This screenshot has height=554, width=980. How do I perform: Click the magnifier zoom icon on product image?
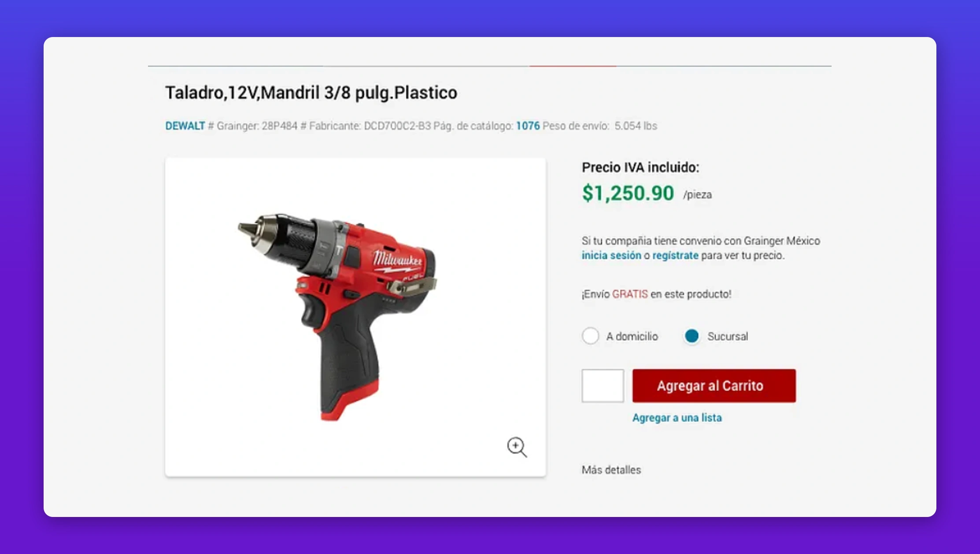point(517,447)
